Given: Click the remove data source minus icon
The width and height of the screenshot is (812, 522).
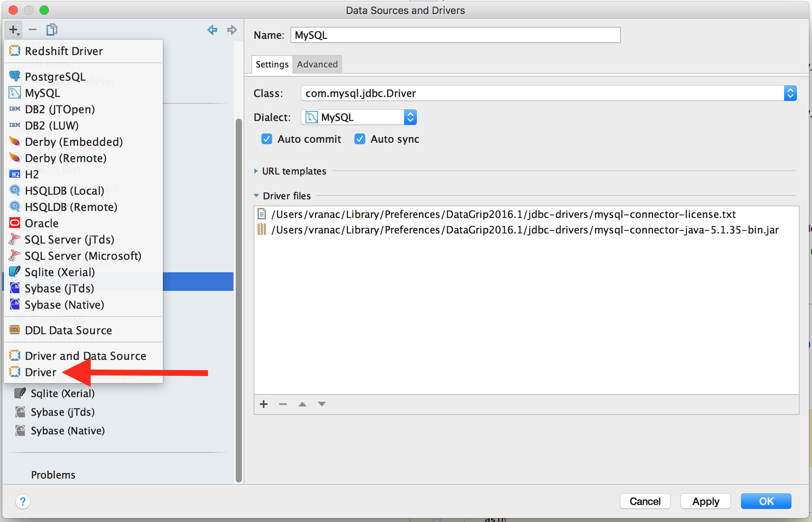Looking at the screenshot, I should (x=33, y=30).
